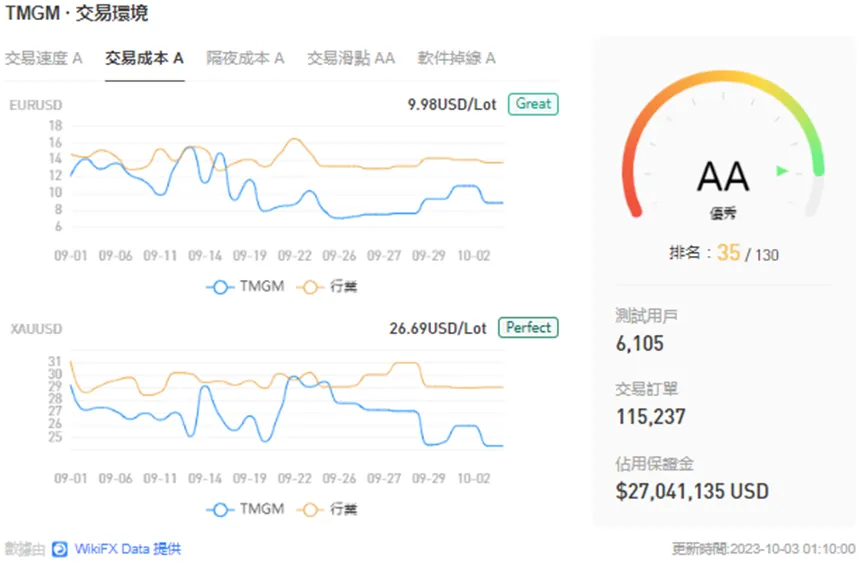Click the Perfect badge for XAUUSD
The width and height of the screenshot is (864, 562).
528,328
